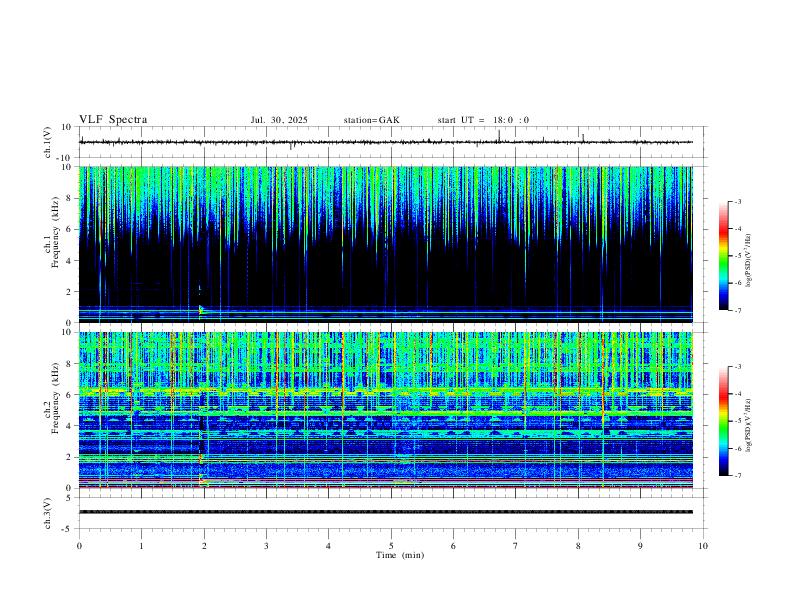Click the "-3" tick on upper colorbar
This screenshot has width=792, height=612.
coord(737,201)
